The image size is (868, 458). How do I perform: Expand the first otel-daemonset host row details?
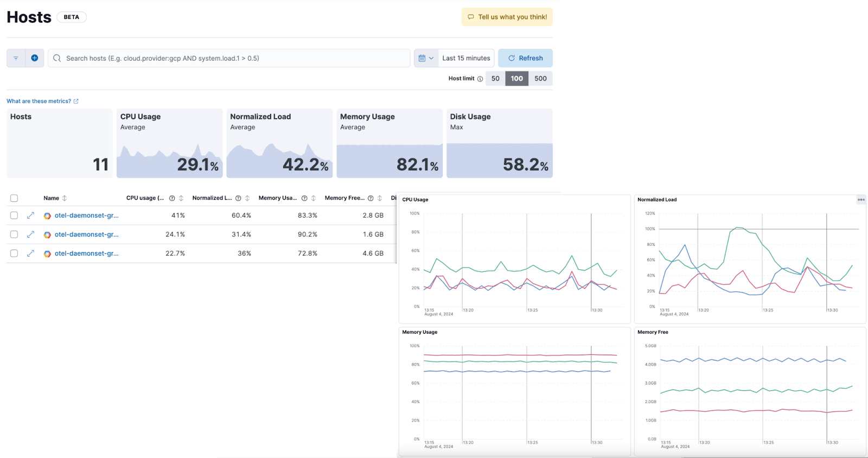click(x=30, y=215)
